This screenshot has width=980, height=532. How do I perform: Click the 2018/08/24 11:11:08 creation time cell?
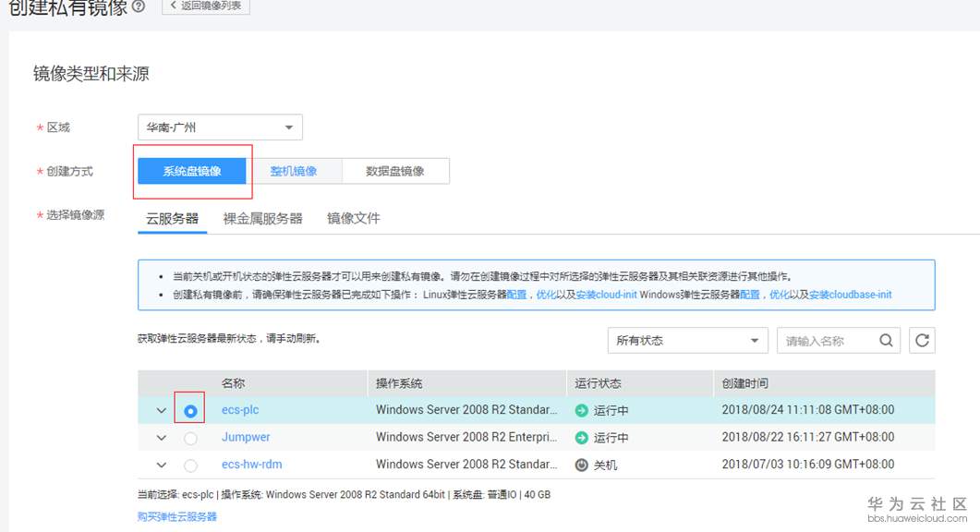tap(808, 409)
